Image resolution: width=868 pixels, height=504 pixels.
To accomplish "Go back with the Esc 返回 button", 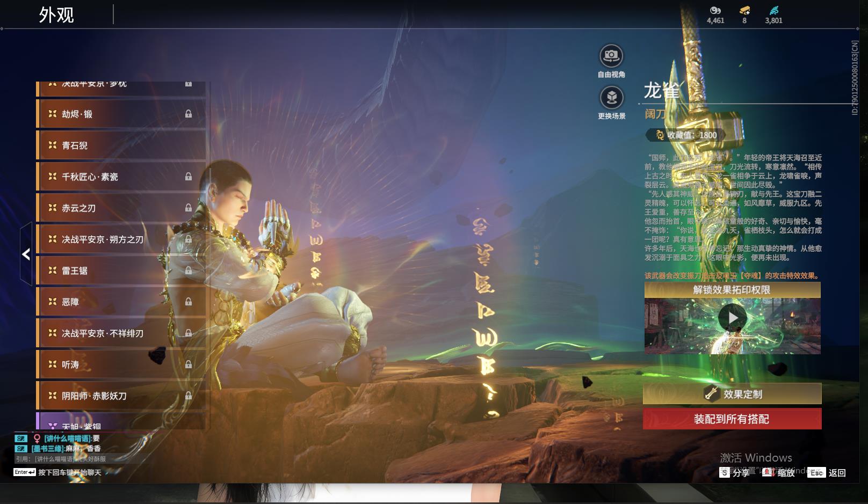I will [x=827, y=473].
